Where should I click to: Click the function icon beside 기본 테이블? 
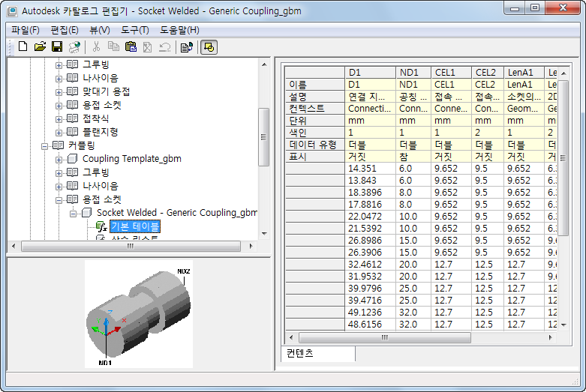(x=101, y=226)
